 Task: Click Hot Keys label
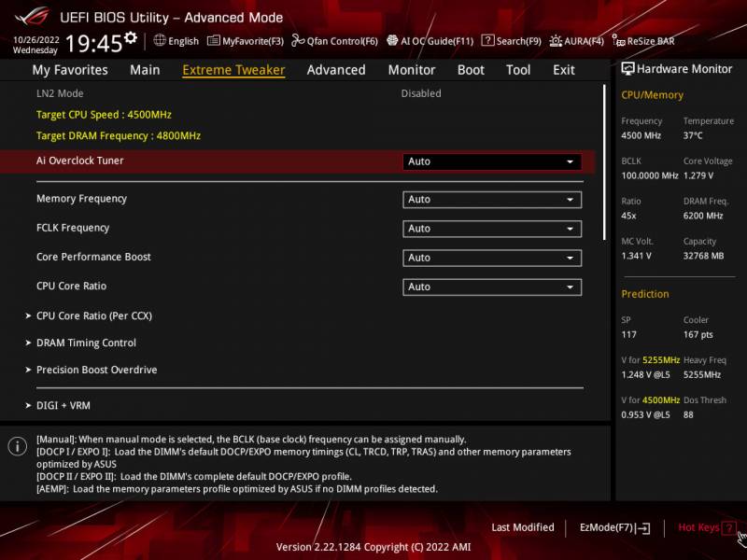[x=698, y=527]
